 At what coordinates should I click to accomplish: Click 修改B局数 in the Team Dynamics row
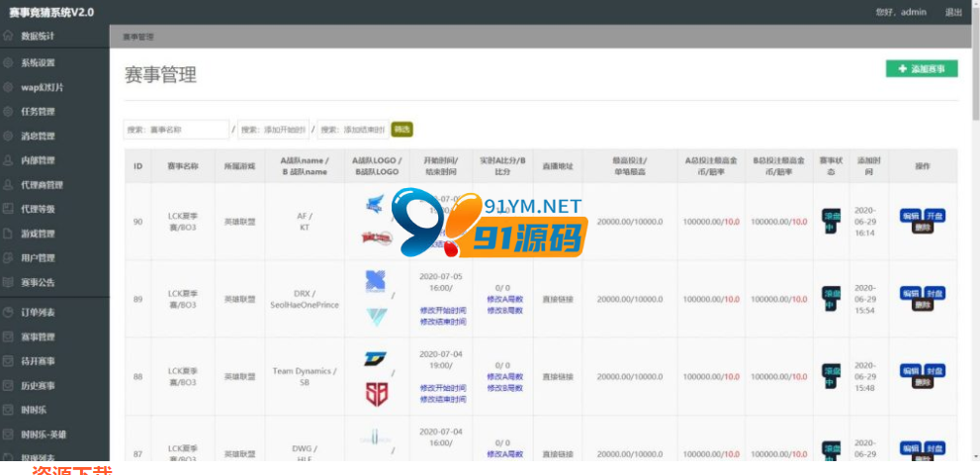point(504,388)
